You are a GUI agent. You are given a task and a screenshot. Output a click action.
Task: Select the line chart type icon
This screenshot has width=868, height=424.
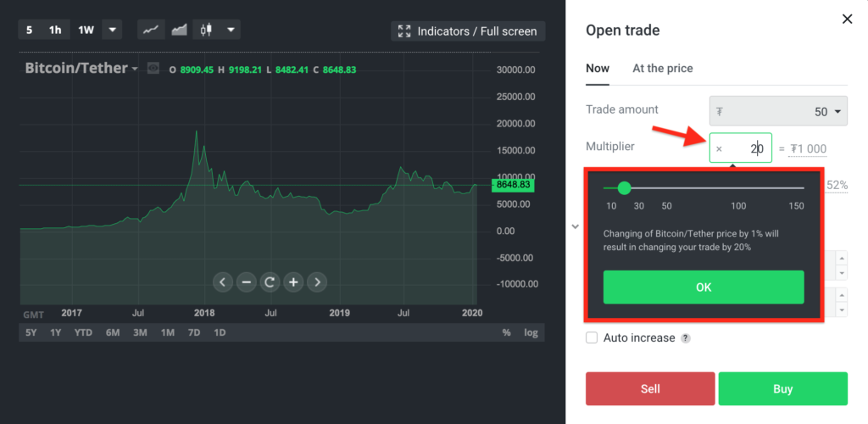(151, 30)
